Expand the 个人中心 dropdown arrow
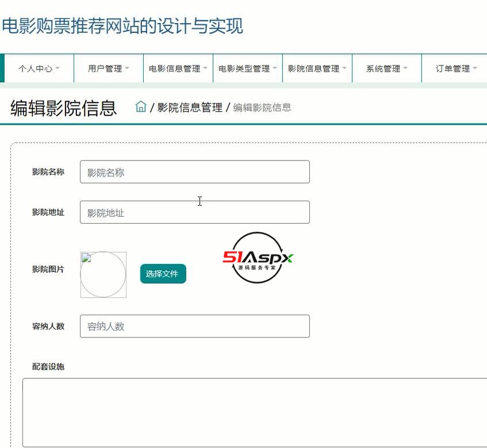487x448 pixels. [57, 68]
